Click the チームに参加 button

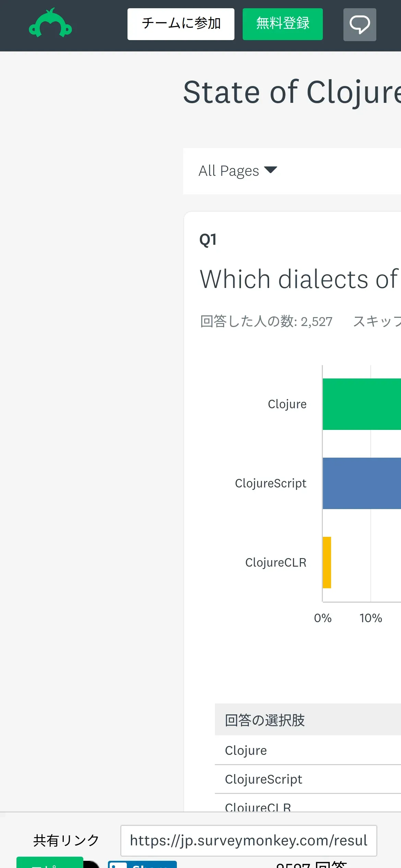tap(181, 24)
